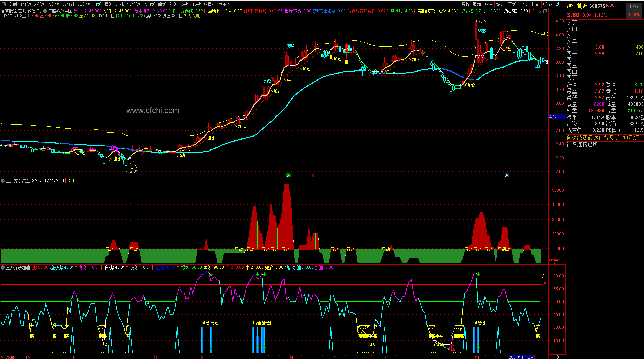Expand the 三路齐杀加速 indicator dropdown
The width and height of the screenshot is (644, 359).
3,267
